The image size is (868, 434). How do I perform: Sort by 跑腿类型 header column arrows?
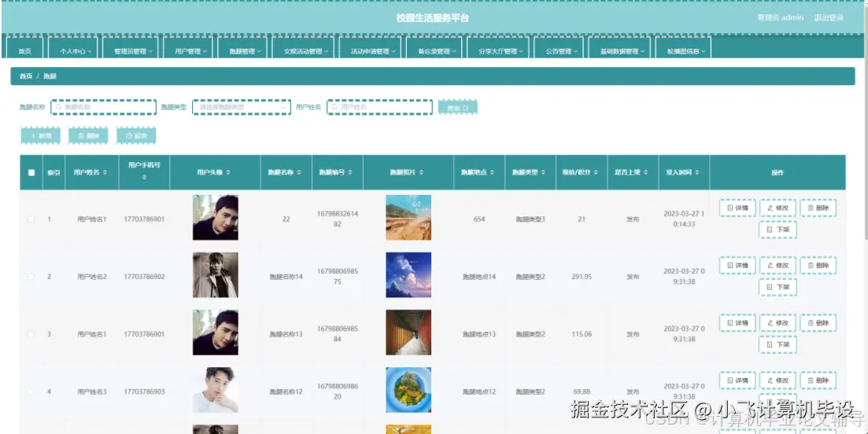click(544, 172)
